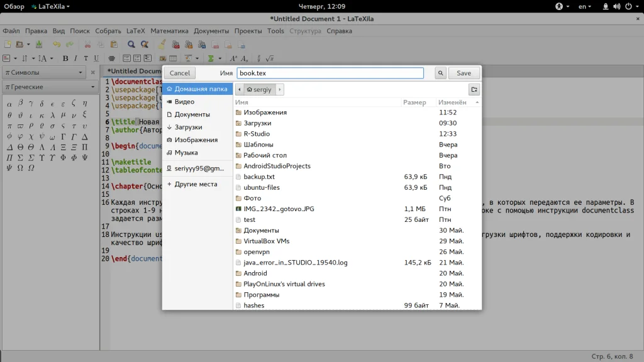Screen dimensions: 644x362
Task: Open the LaTeX menu
Action: pyautogui.click(x=135, y=31)
